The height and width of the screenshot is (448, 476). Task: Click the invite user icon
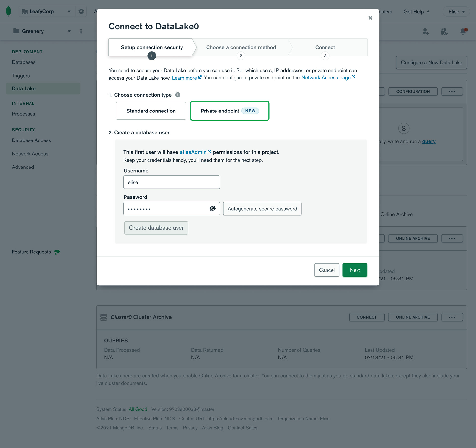click(x=426, y=31)
